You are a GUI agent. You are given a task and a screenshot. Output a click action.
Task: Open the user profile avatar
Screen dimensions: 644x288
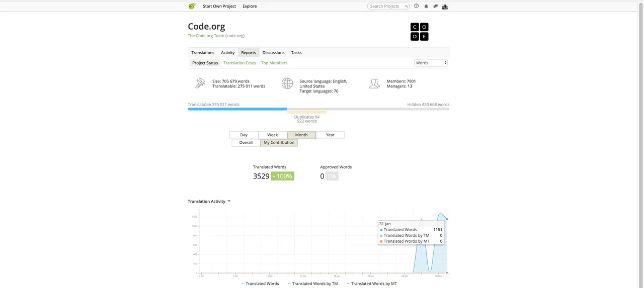point(445,7)
